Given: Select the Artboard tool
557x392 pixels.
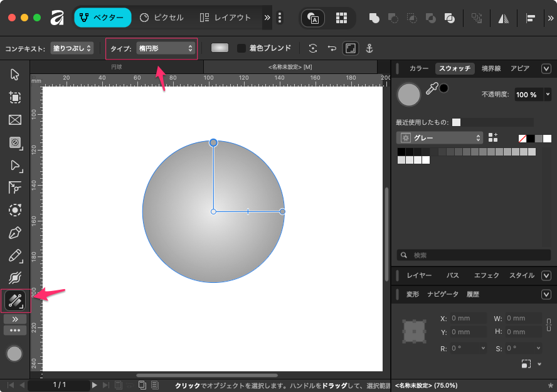Looking at the screenshot, I should click(x=15, y=97).
